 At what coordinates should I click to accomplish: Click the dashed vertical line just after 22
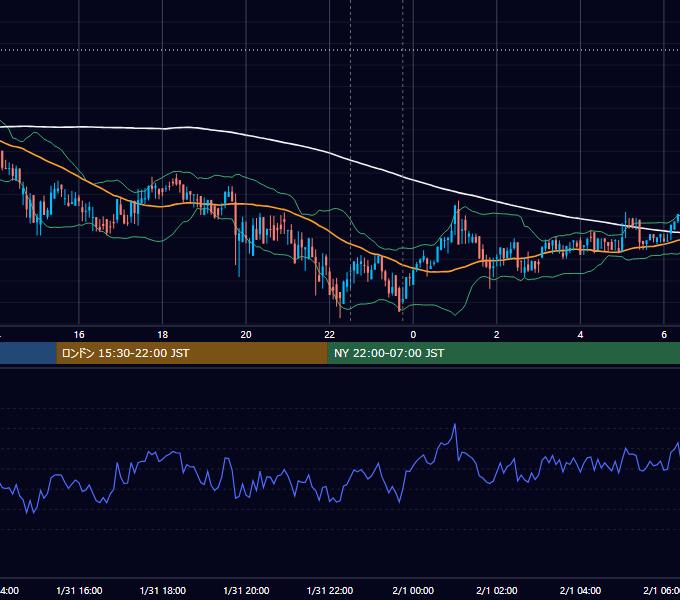(350, 160)
